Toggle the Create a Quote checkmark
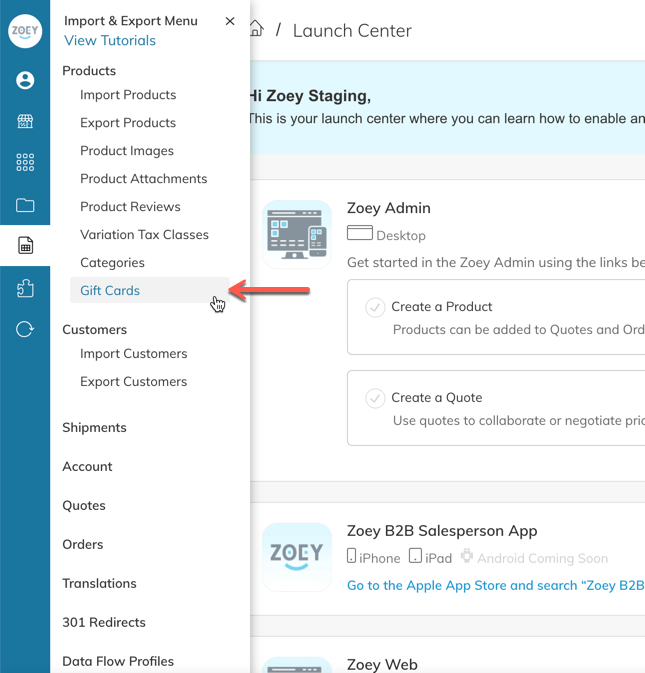Image resolution: width=645 pixels, height=673 pixels. click(x=375, y=398)
